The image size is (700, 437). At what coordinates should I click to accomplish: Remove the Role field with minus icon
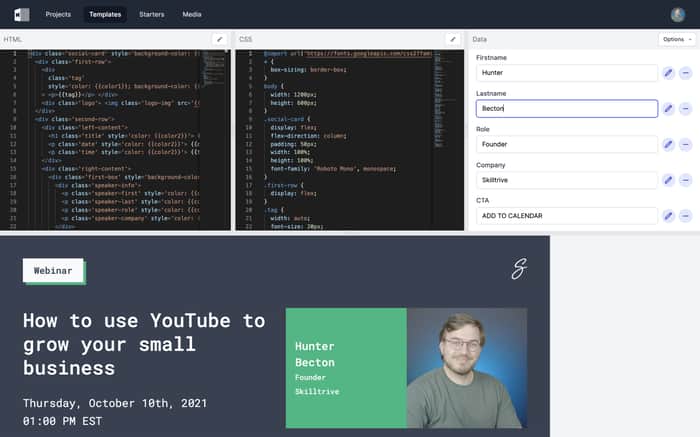(685, 144)
